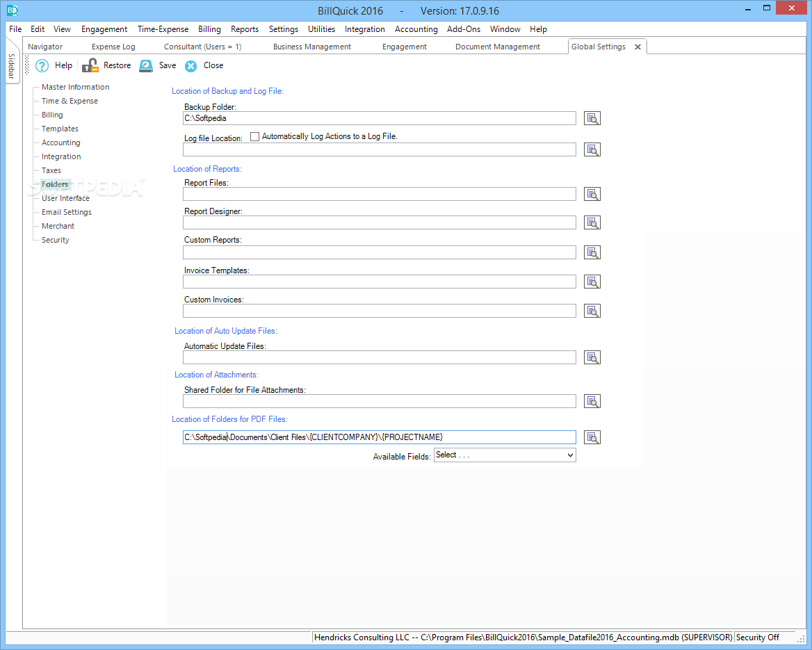
Task: Browse for the Invoice Templates folder
Action: pyautogui.click(x=592, y=282)
